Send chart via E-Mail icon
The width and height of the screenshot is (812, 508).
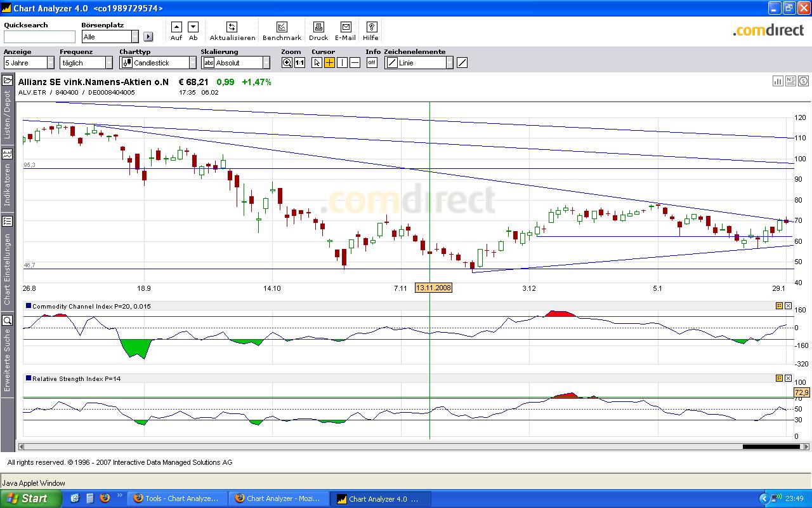(x=346, y=27)
